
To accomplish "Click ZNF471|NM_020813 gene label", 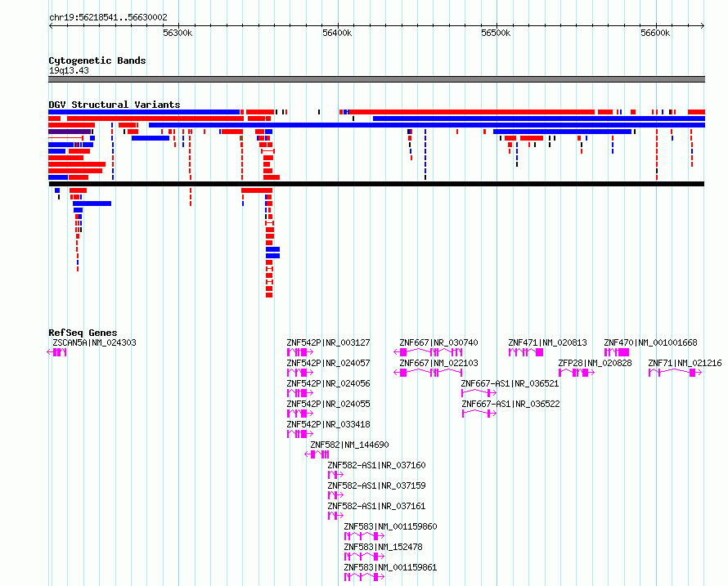I will 547,343.
